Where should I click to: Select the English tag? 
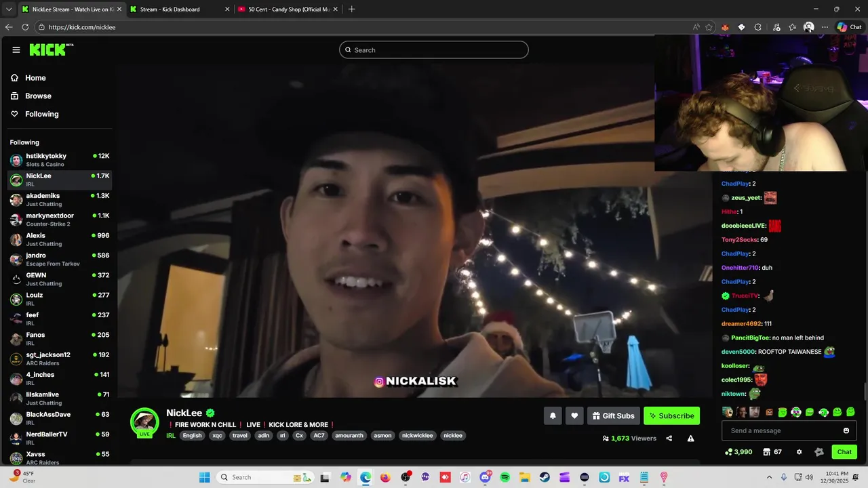click(192, 435)
